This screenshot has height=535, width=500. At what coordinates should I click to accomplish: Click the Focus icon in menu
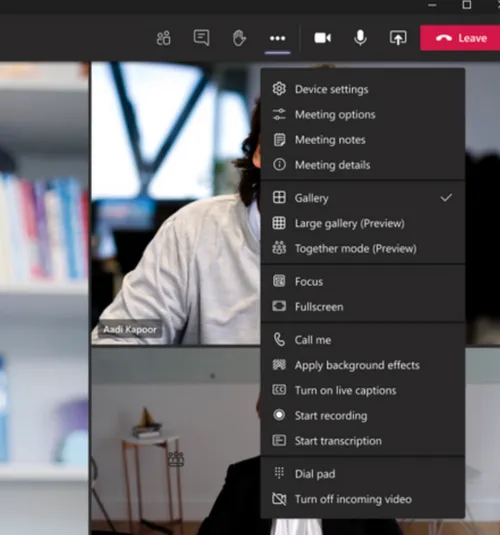pyautogui.click(x=279, y=281)
